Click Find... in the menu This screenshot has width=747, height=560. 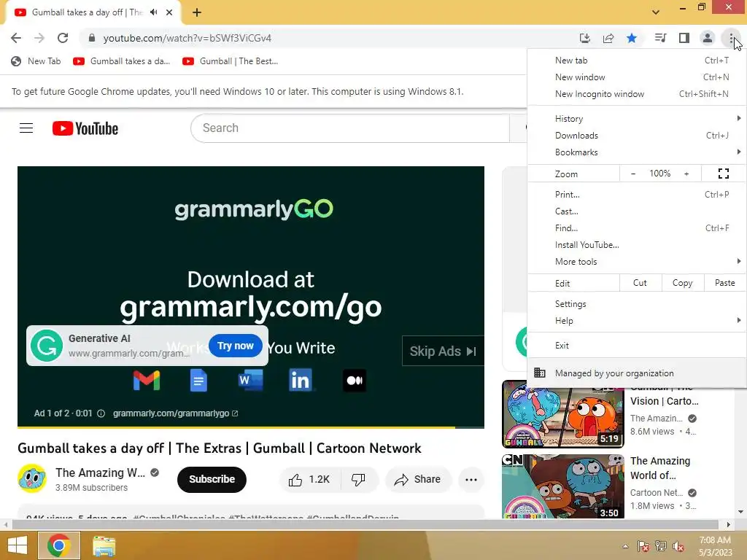638,228
